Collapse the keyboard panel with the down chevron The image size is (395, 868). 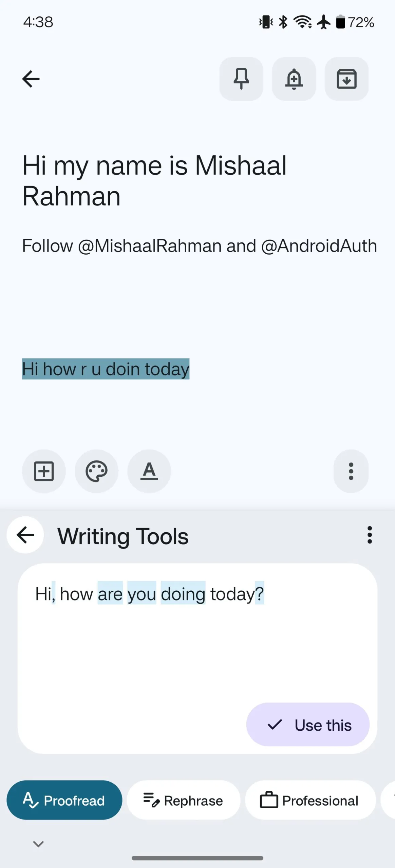pyautogui.click(x=38, y=844)
